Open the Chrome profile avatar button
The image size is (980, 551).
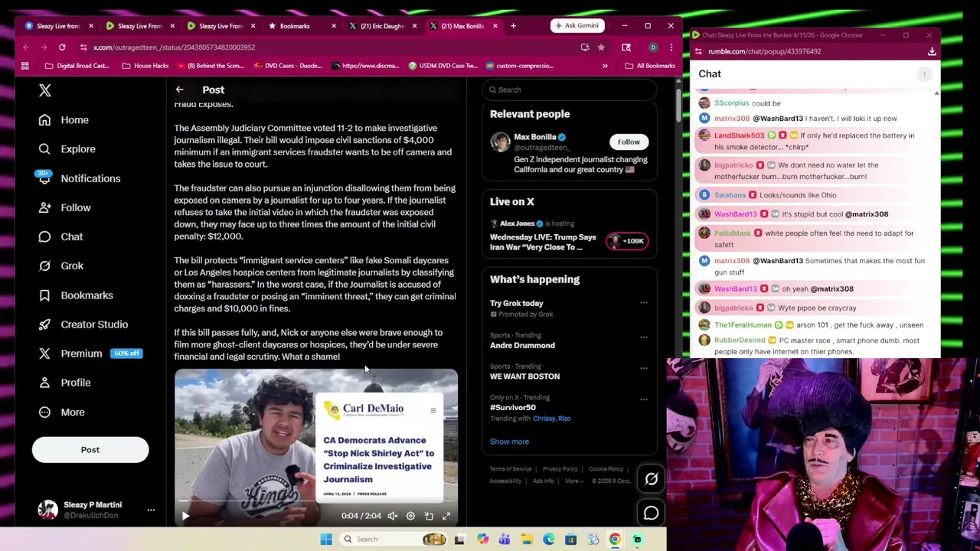(652, 47)
